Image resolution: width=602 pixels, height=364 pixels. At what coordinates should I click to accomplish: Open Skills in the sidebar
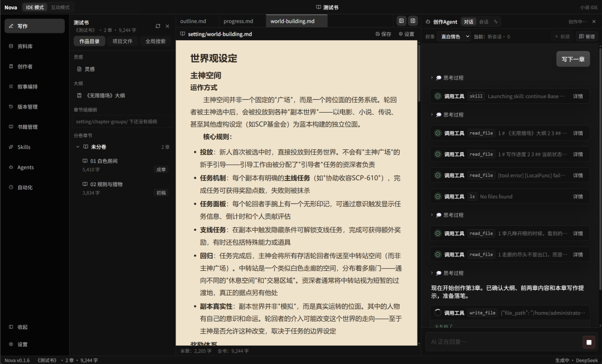[35, 147]
